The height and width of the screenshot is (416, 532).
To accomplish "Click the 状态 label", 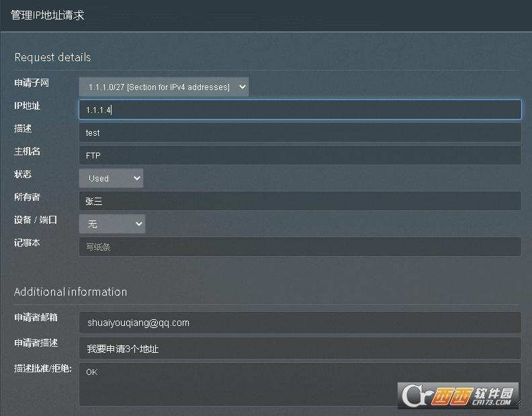I will click(x=23, y=174).
